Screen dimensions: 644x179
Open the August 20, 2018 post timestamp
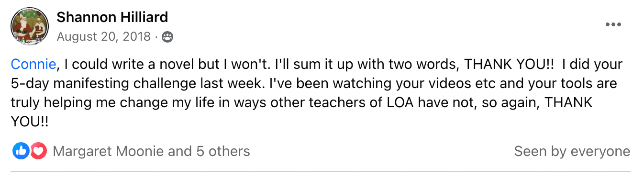point(104,37)
